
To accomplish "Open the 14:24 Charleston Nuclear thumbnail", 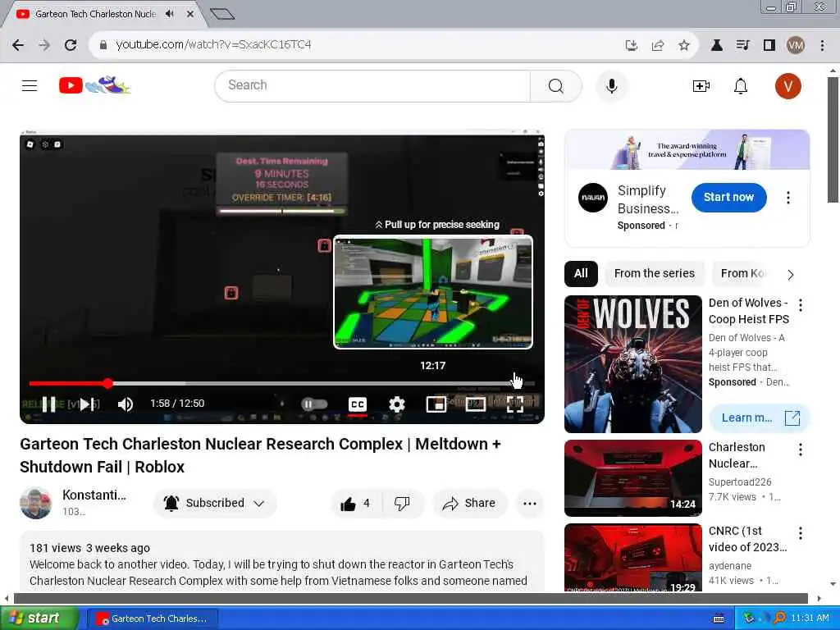I will (x=632, y=478).
